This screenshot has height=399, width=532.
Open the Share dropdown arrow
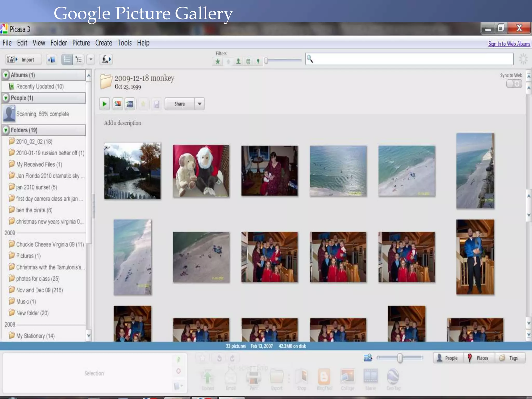(x=199, y=104)
